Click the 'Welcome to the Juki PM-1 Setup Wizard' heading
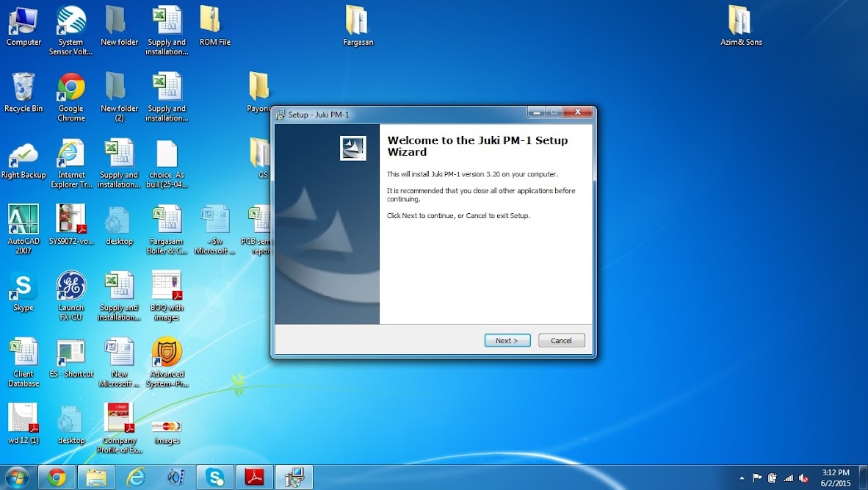The height and width of the screenshot is (490, 868). [x=477, y=146]
